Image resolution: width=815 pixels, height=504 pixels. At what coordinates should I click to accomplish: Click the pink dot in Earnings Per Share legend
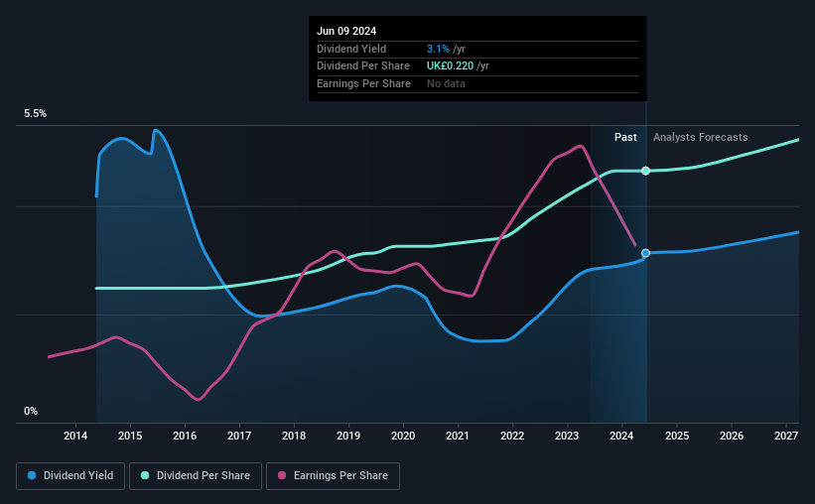pos(282,475)
